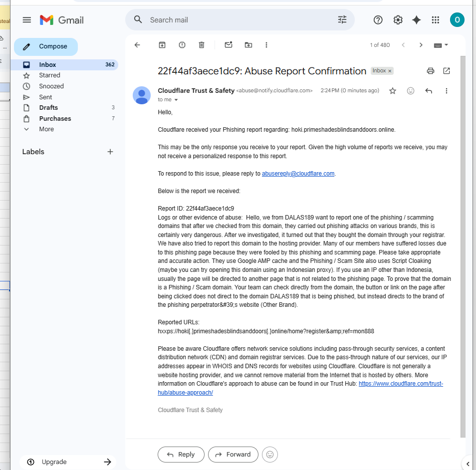This screenshot has height=470, width=476.
Task: Click the Reply button below the email
Action: coord(181,454)
